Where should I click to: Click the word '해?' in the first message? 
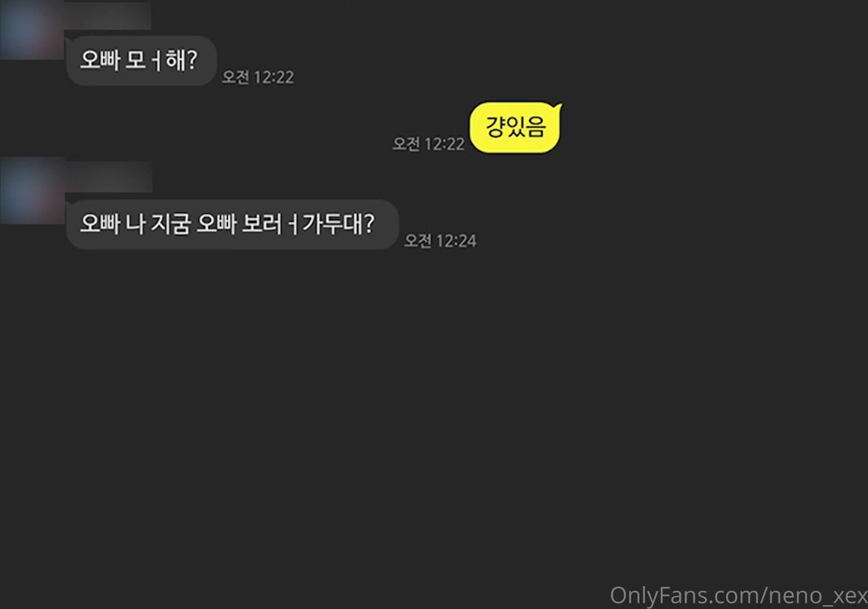[x=181, y=60]
